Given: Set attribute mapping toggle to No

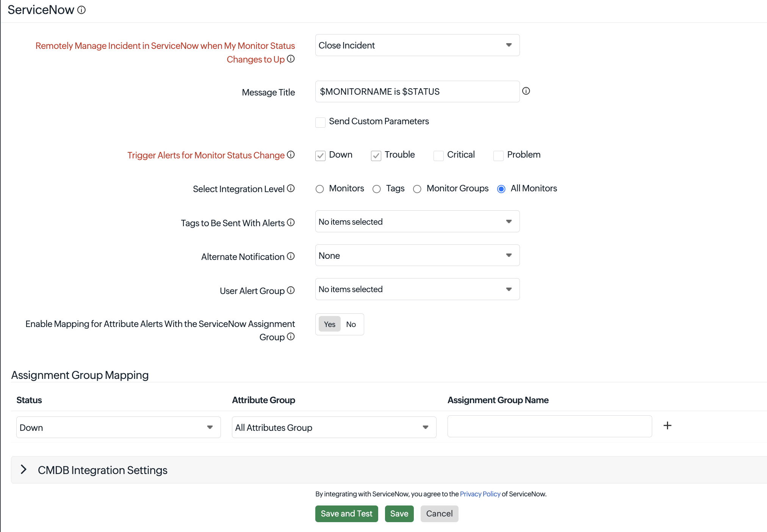Looking at the screenshot, I should tap(351, 324).
